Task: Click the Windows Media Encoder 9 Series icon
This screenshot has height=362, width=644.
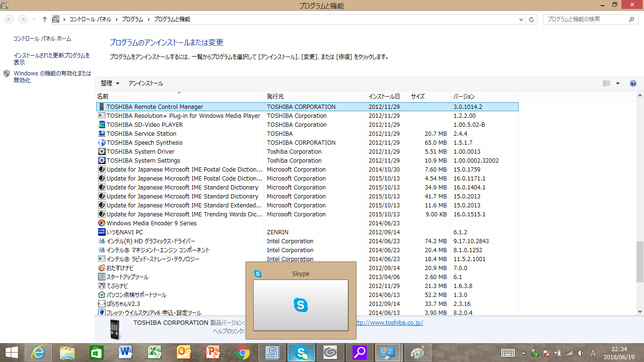Action: pos(101,223)
